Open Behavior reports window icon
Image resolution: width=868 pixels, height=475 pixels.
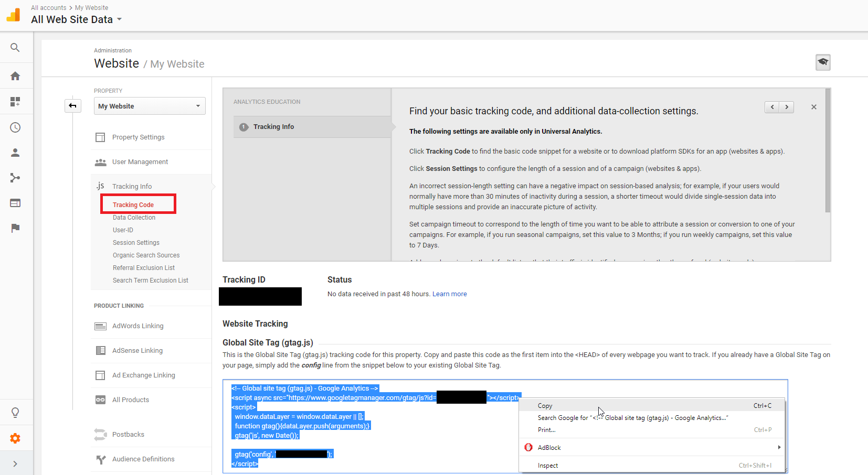tap(15, 203)
